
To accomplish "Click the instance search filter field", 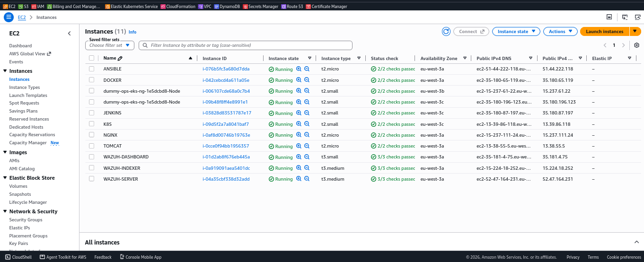I will (246, 45).
